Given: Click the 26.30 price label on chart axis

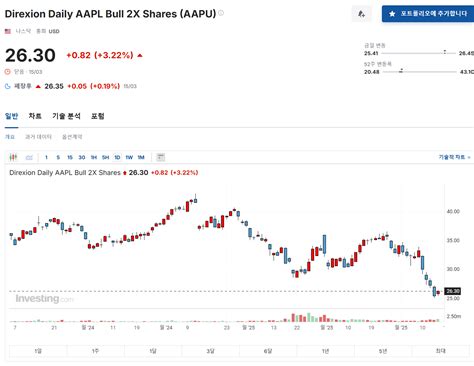Looking at the screenshot, I should [452, 291].
